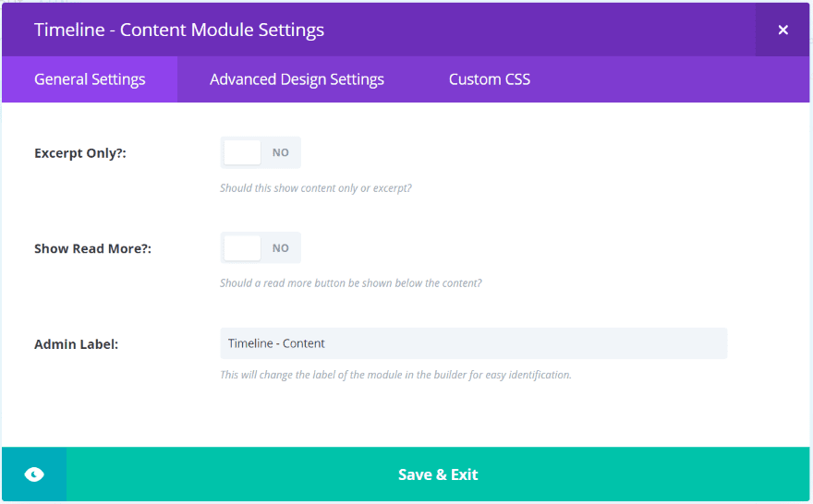Image resolution: width=813 pixels, height=504 pixels.
Task: Click the "Excerpt Only?:" field label
Action: click(x=80, y=153)
